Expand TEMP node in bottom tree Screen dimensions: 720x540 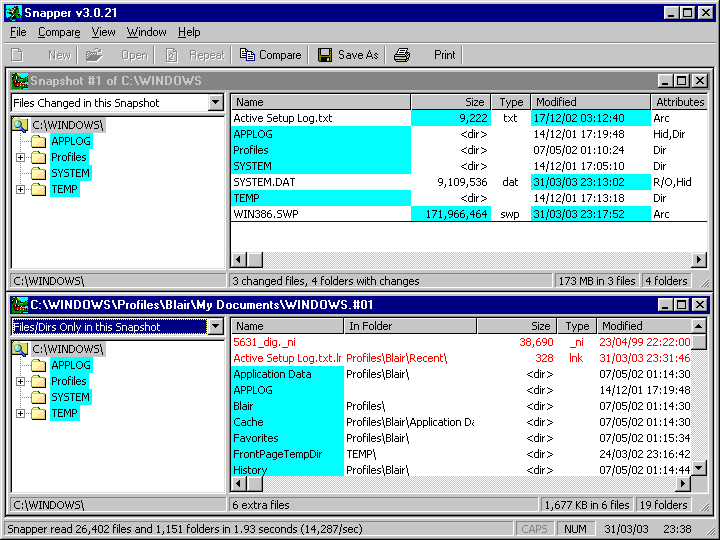20,413
